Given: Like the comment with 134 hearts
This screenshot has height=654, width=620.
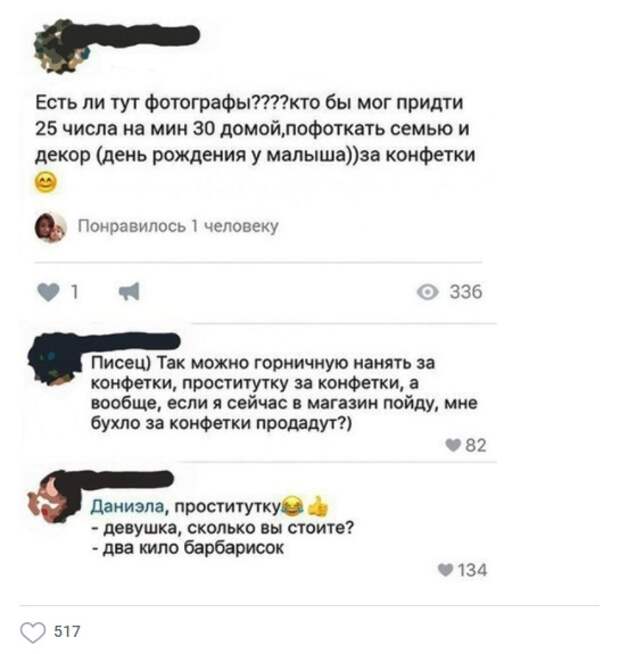Looking at the screenshot, I should (445, 569).
